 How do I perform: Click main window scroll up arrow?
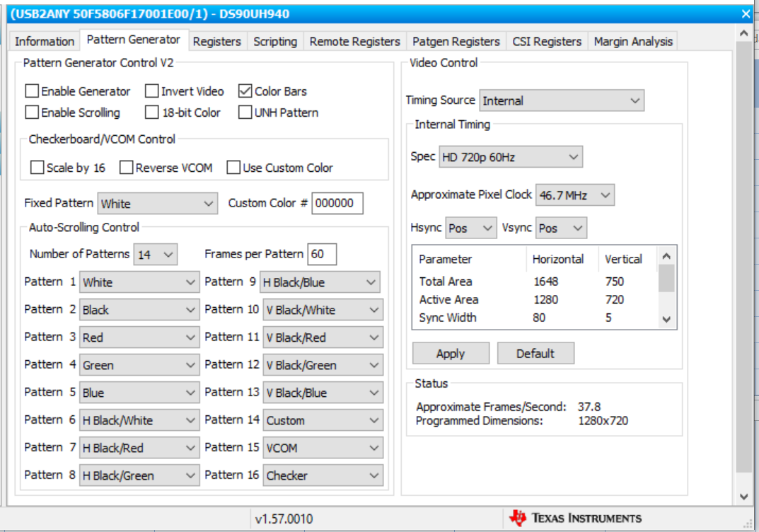point(744,33)
